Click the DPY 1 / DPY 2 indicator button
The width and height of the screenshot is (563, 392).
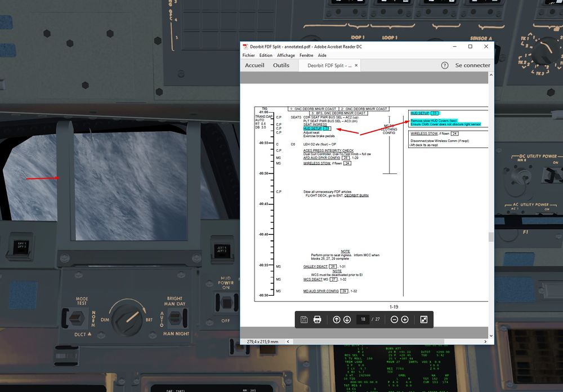tap(21, 247)
